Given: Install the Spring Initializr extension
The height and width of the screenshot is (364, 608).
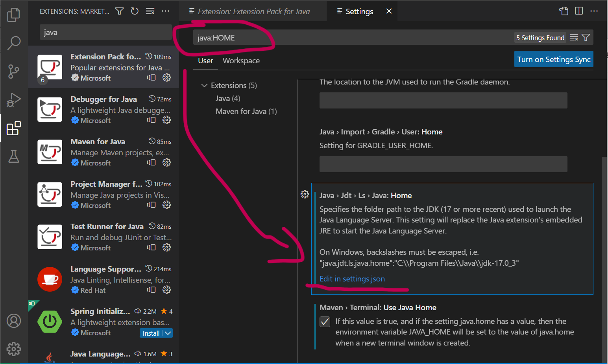Looking at the screenshot, I should point(151,333).
